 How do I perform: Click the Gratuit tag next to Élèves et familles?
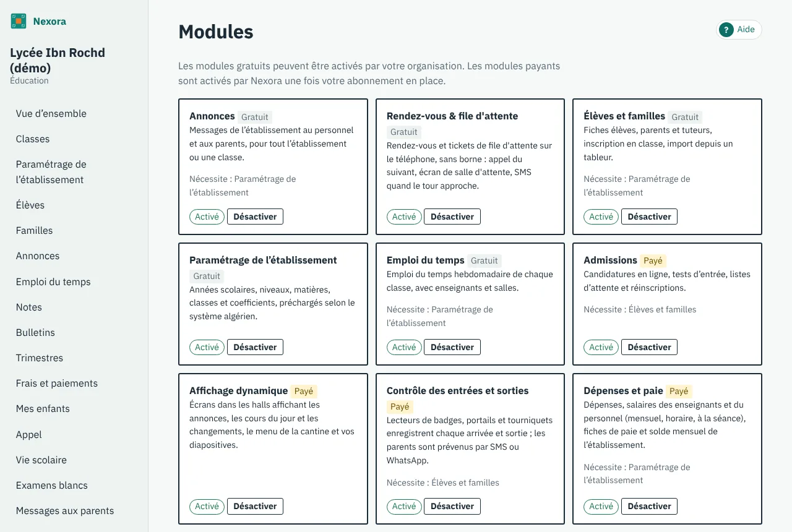click(685, 117)
